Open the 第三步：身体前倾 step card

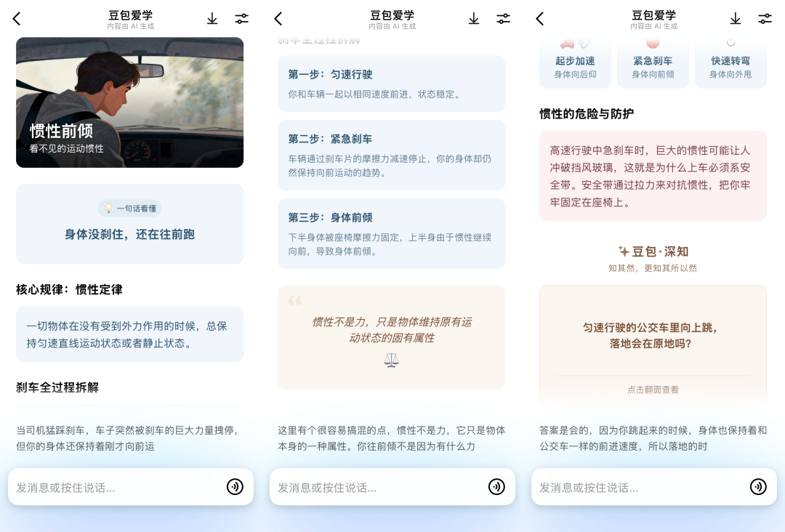click(391, 233)
